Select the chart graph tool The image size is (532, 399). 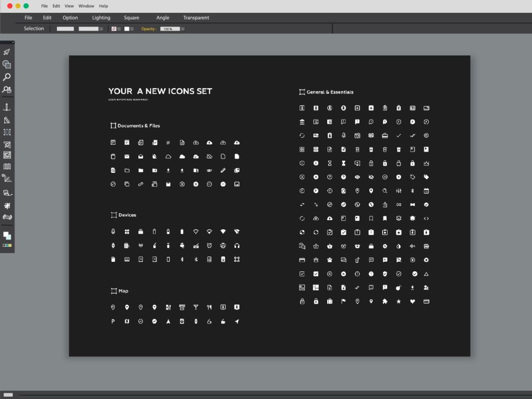pos(7,155)
